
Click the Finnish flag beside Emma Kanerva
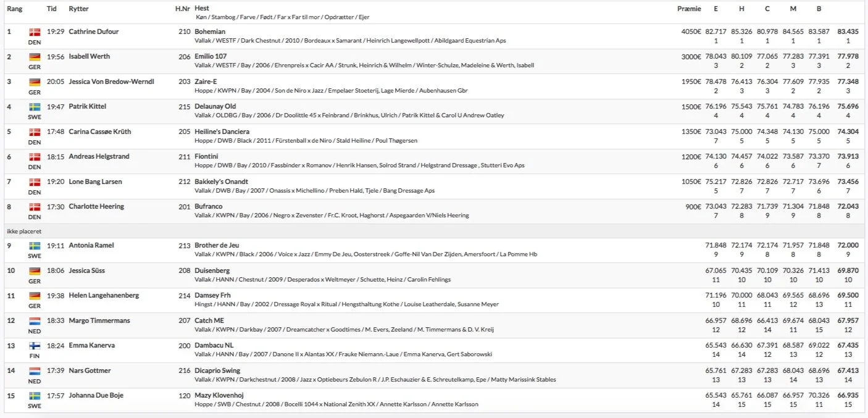coord(35,346)
